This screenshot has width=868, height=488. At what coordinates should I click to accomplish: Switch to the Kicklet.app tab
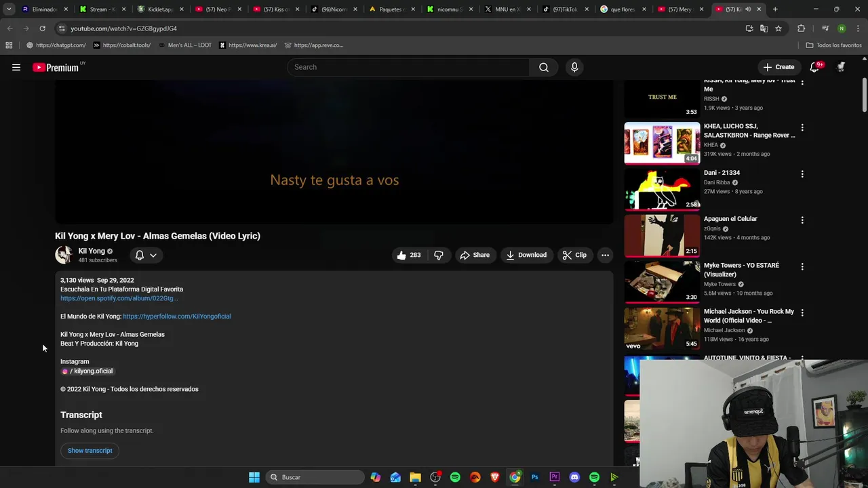click(161, 9)
